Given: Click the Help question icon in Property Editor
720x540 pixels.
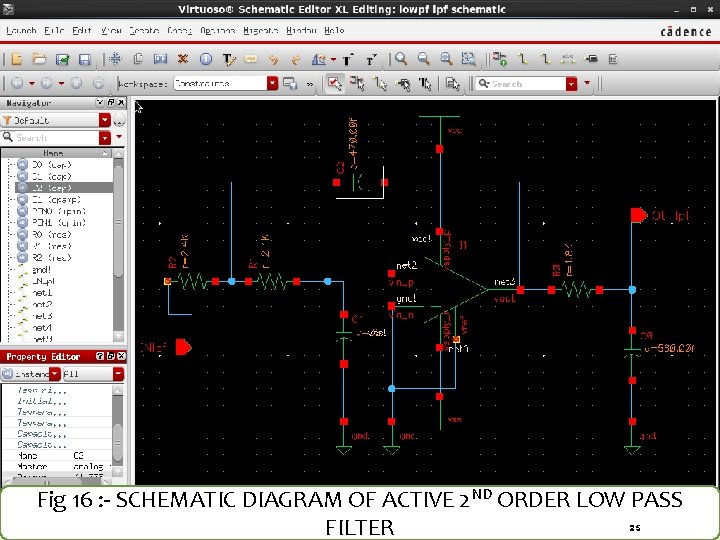Looking at the screenshot, I should tap(100, 356).
